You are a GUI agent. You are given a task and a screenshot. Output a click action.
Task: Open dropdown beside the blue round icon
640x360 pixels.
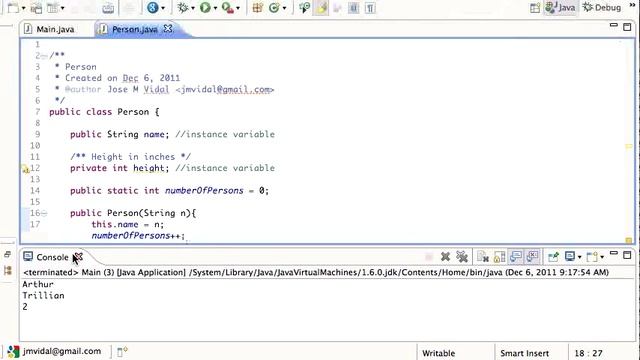point(163,8)
